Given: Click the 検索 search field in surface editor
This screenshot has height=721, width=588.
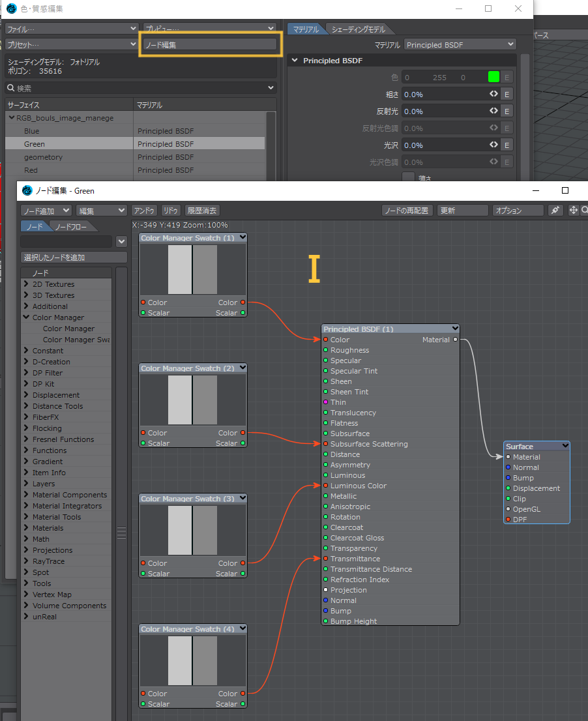Looking at the screenshot, I should click(x=140, y=88).
